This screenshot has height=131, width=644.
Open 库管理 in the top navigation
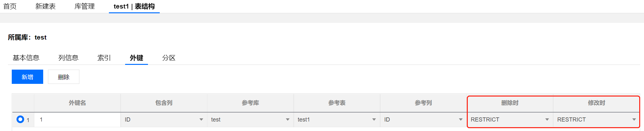click(84, 6)
